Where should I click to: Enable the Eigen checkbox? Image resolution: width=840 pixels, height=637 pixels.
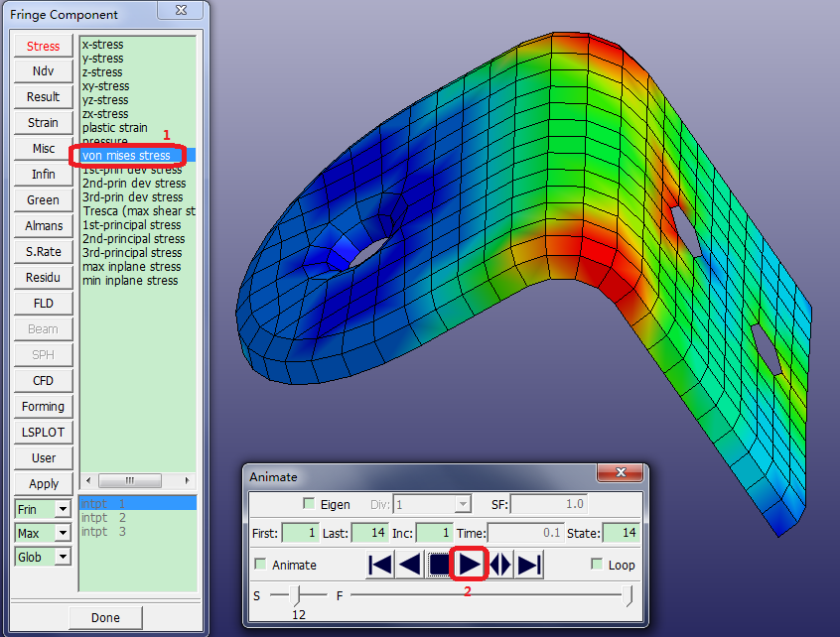click(x=309, y=504)
